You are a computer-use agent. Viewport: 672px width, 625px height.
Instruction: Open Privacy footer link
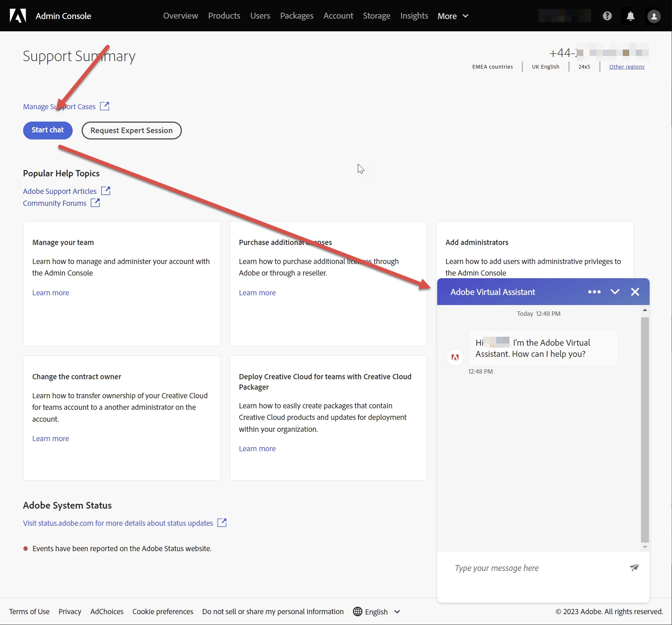(70, 612)
